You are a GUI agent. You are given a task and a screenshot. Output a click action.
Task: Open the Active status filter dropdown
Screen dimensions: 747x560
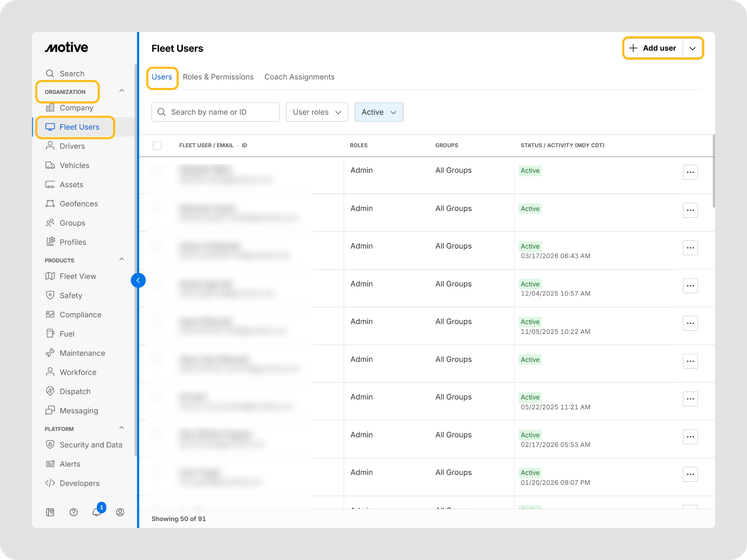pos(379,112)
